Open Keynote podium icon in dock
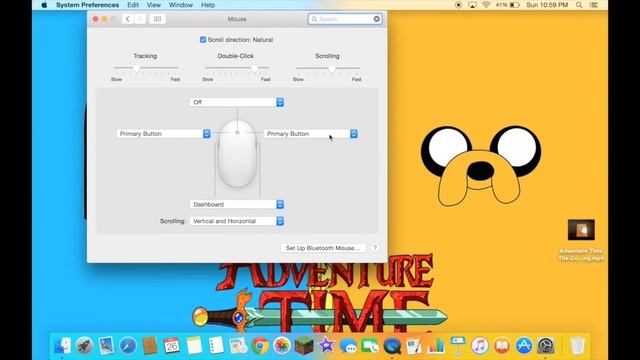Viewport: 640px width, 360px height. click(458, 346)
